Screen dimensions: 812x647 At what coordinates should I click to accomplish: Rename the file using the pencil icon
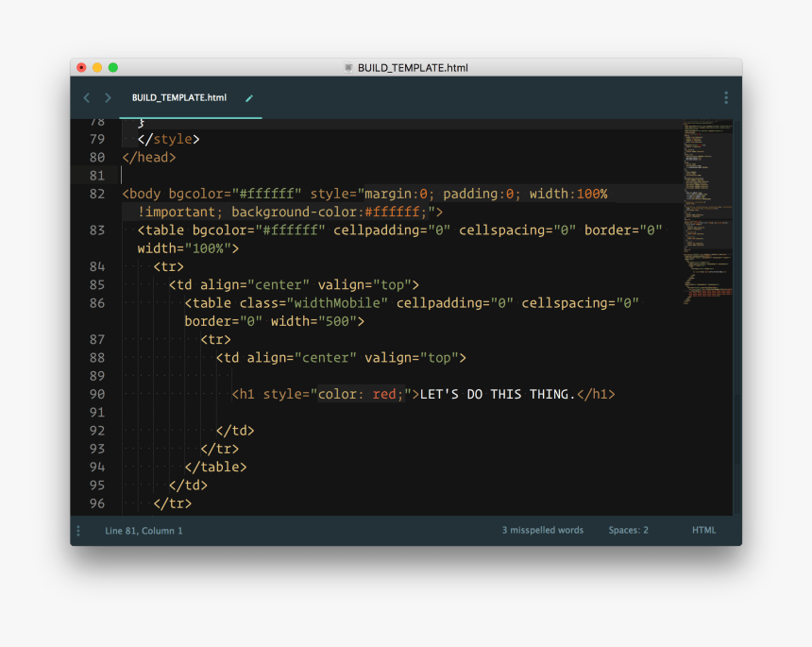tap(248, 97)
